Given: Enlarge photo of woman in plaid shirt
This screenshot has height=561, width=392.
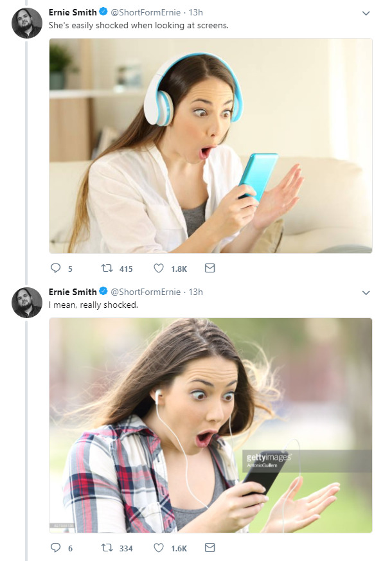Looking at the screenshot, I should coord(211,425).
